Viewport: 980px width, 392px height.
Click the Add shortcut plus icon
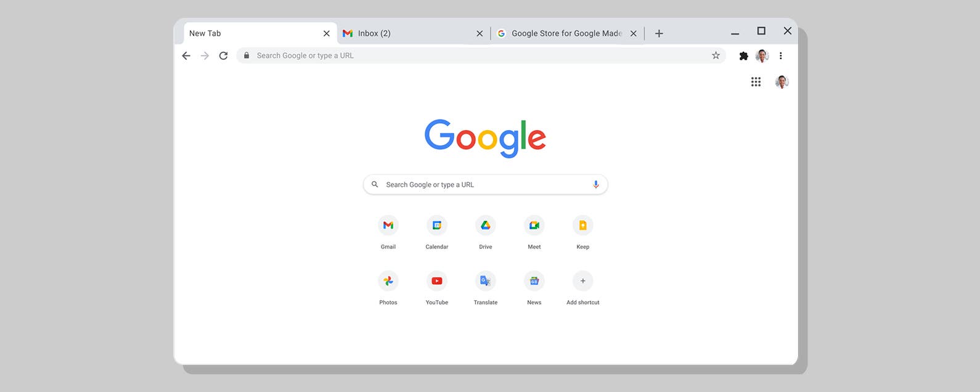583,281
